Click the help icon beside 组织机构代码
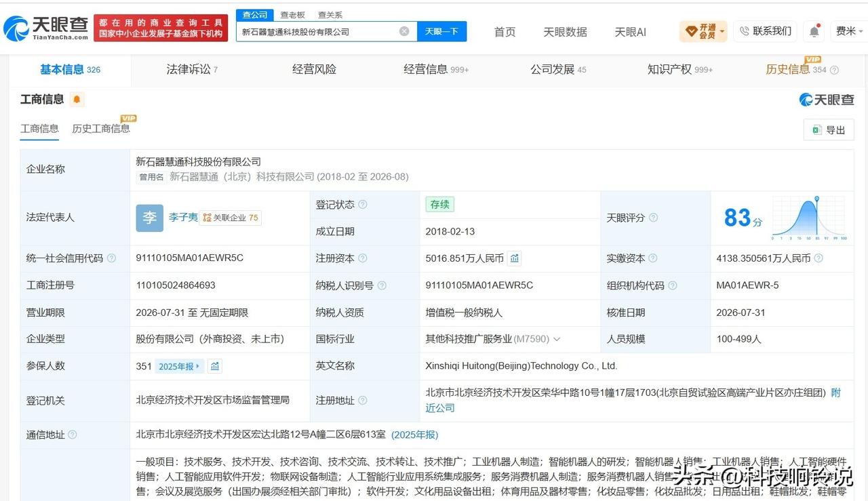 pos(672,285)
